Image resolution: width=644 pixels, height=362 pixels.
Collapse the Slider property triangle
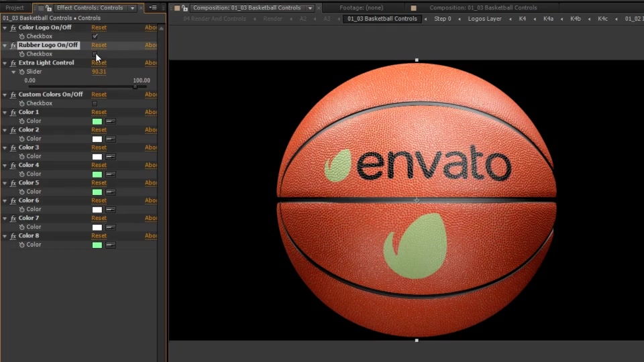13,72
